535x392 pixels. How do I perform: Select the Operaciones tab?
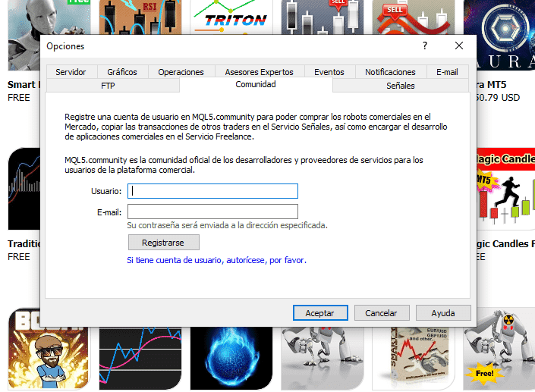click(181, 72)
